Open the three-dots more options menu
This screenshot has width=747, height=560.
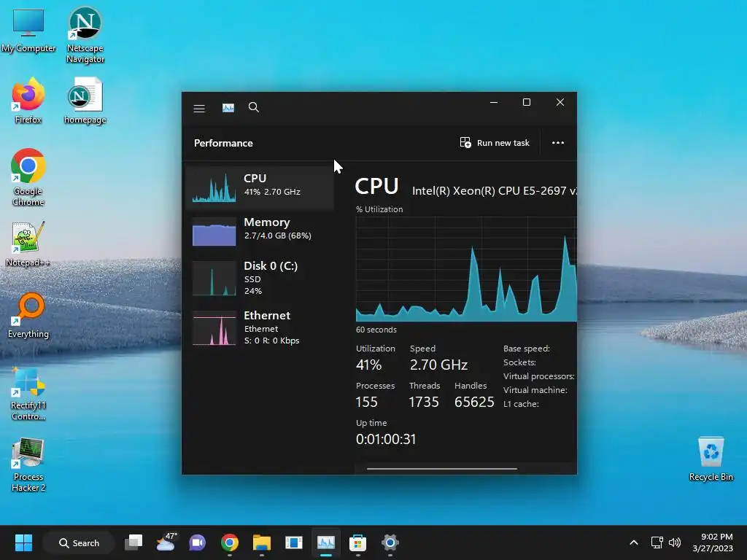558,143
